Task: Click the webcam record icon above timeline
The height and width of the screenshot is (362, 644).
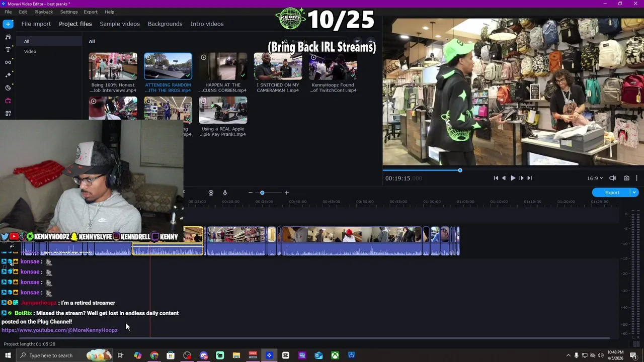Action: click(x=211, y=193)
